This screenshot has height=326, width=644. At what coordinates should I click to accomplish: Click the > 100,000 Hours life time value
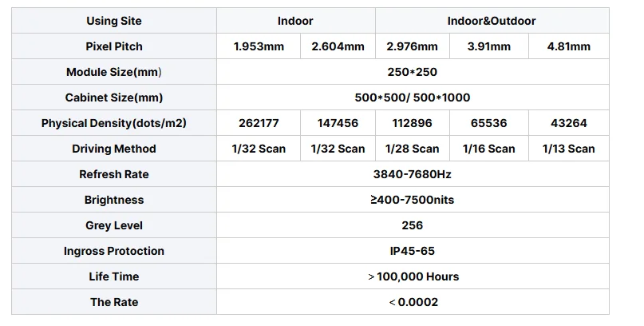tap(412, 276)
